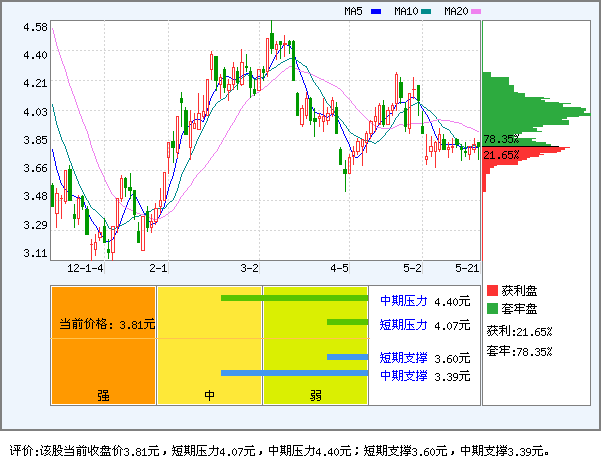The height and width of the screenshot is (456, 601).
Task: Click the 4-5 date axis label
Action: 340,268
